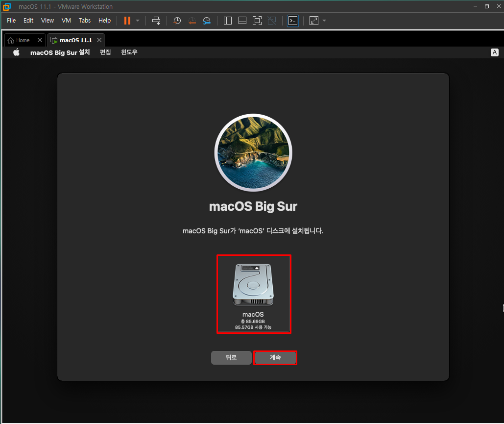Click the stretch guest display icon
The height and width of the screenshot is (424, 504).
(x=313, y=21)
